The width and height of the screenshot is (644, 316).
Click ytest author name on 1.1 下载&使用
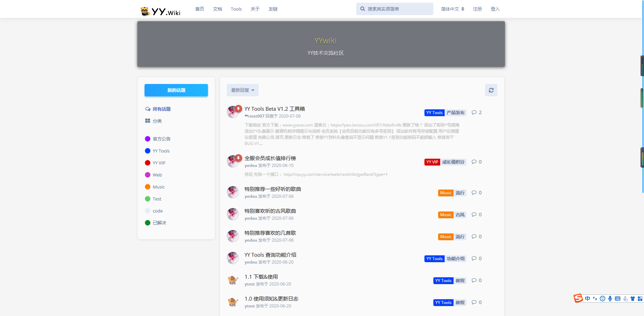249,284
